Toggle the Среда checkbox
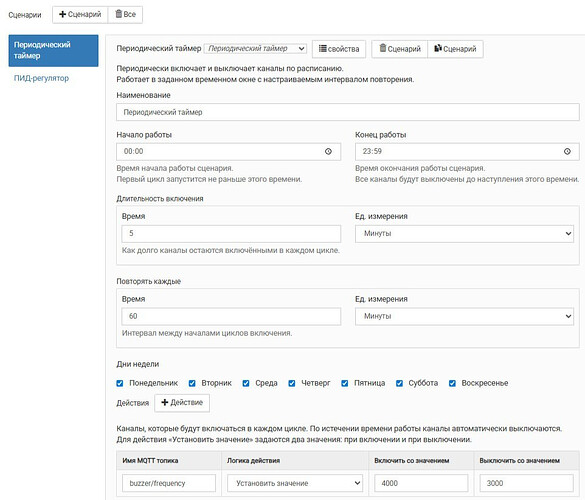This screenshot has height=500, width=585. point(246,383)
